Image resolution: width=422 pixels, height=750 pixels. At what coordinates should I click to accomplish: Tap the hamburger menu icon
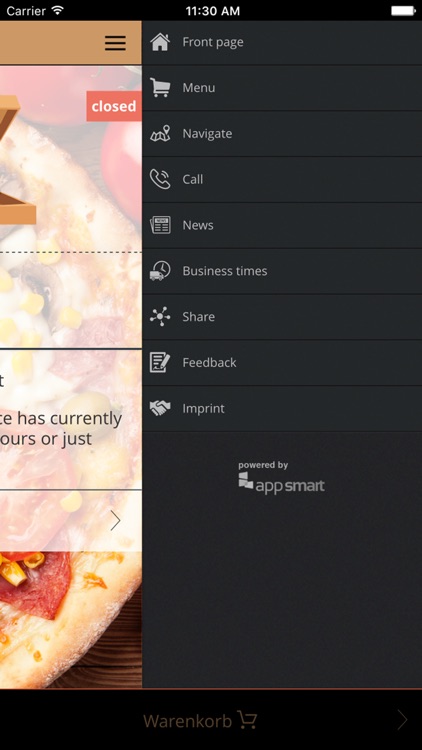point(115,43)
